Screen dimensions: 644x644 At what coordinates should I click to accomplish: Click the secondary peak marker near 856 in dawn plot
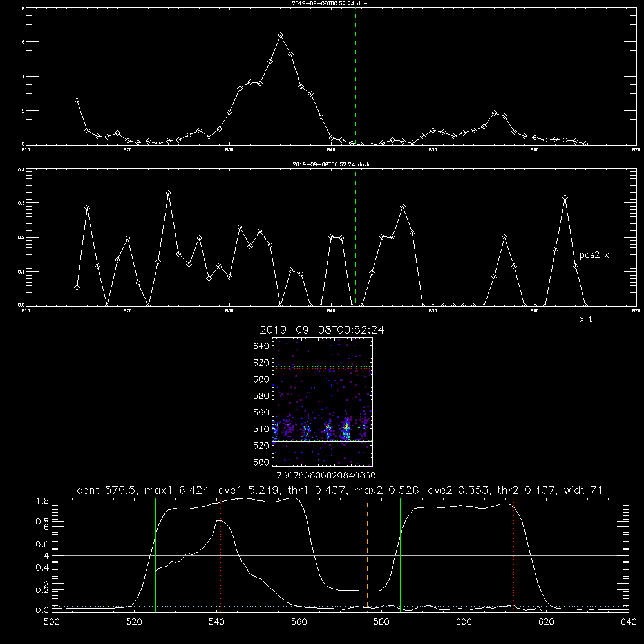pyautogui.click(x=494, y=113)
